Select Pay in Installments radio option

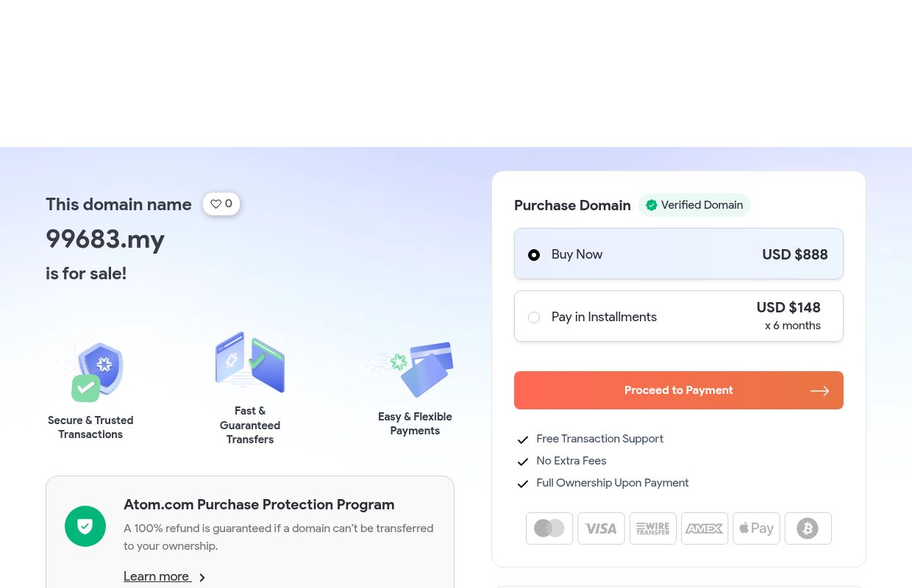534,318
